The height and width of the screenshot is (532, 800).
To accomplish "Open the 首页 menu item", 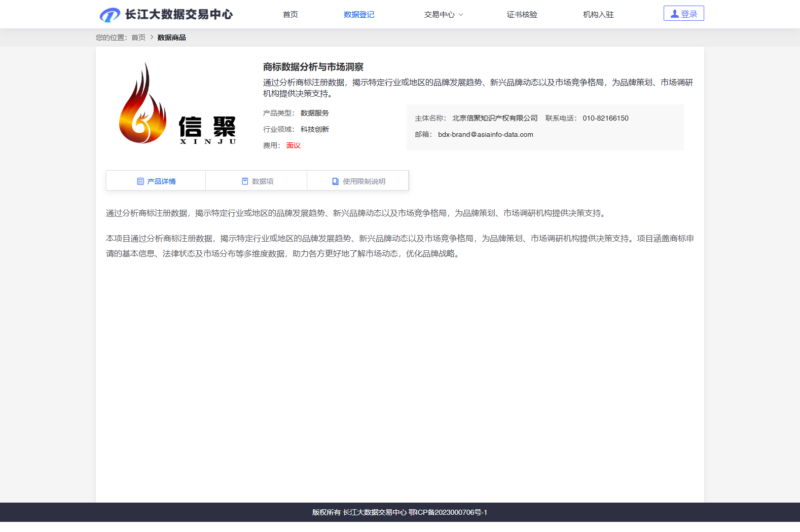I will [x=290, y=15].
